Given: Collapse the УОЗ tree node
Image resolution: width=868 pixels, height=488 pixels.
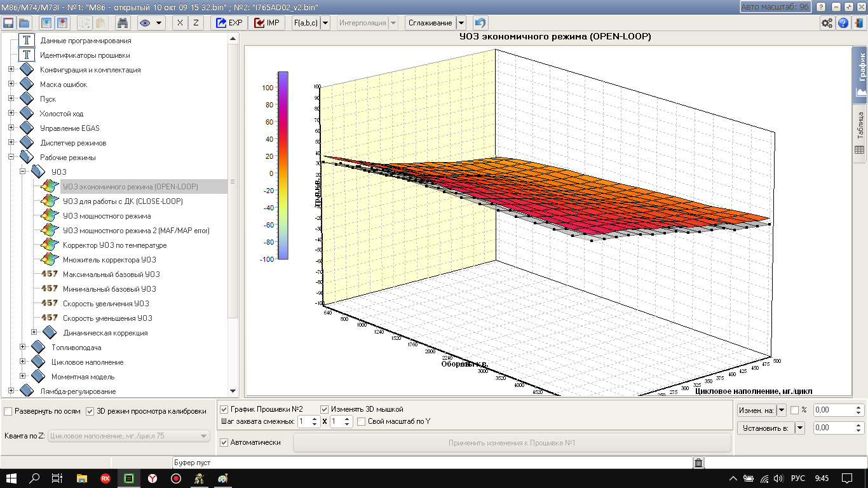Looking at the screenshot, I should 22,172.
